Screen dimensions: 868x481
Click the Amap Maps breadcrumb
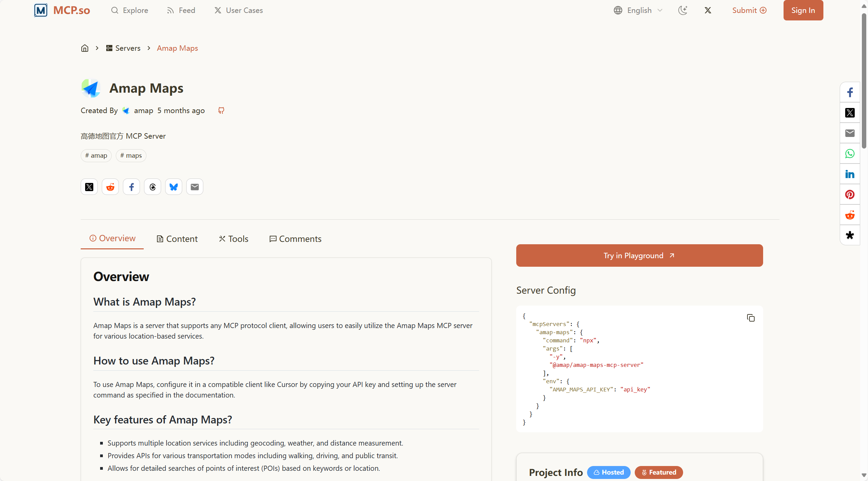(177, 48)
